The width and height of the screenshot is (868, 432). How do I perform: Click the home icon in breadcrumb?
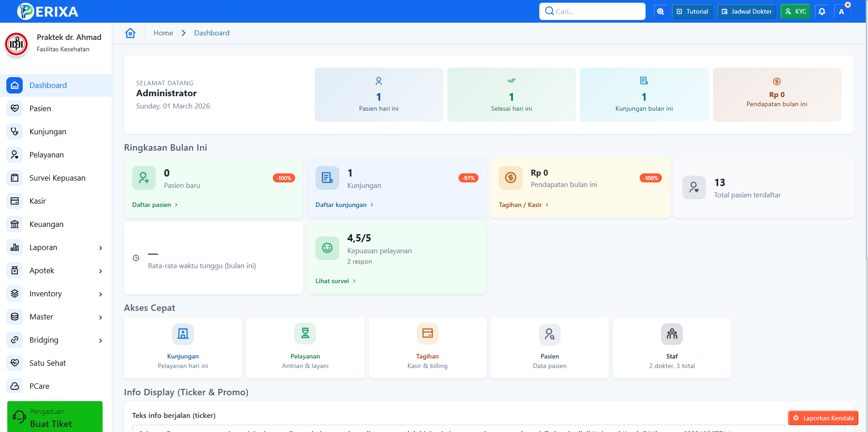(130, 33)
